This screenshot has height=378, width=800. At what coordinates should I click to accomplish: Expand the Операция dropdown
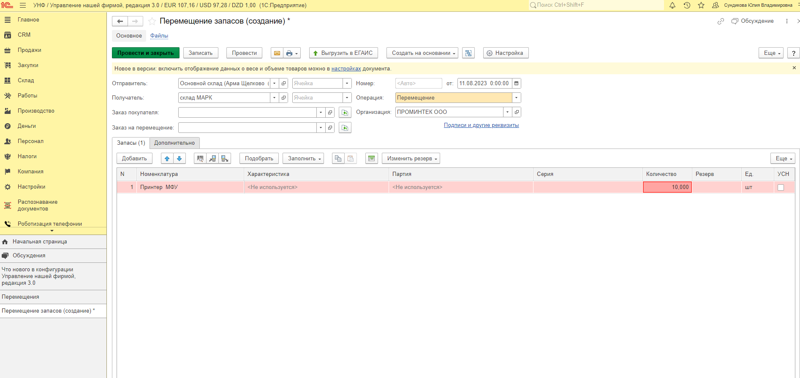517,97
